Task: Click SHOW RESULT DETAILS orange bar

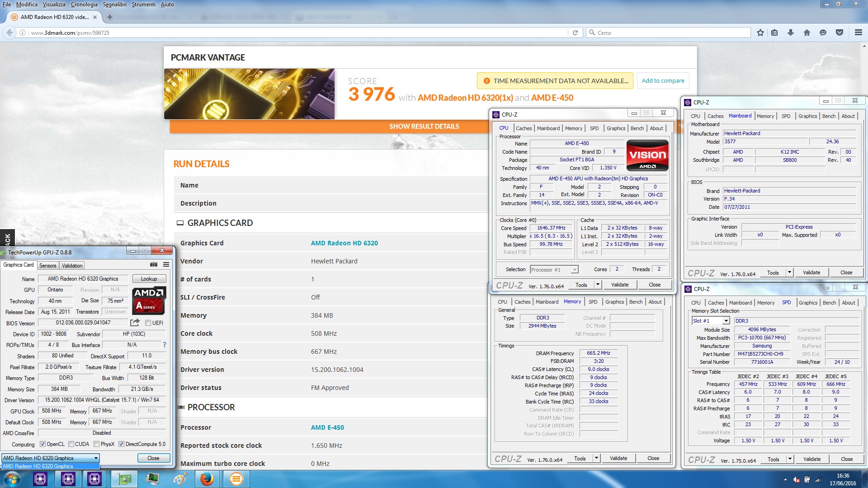Action: pos(424,127)
